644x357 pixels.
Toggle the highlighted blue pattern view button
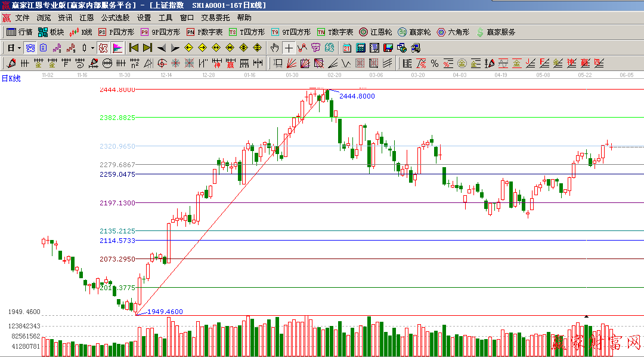30,48
